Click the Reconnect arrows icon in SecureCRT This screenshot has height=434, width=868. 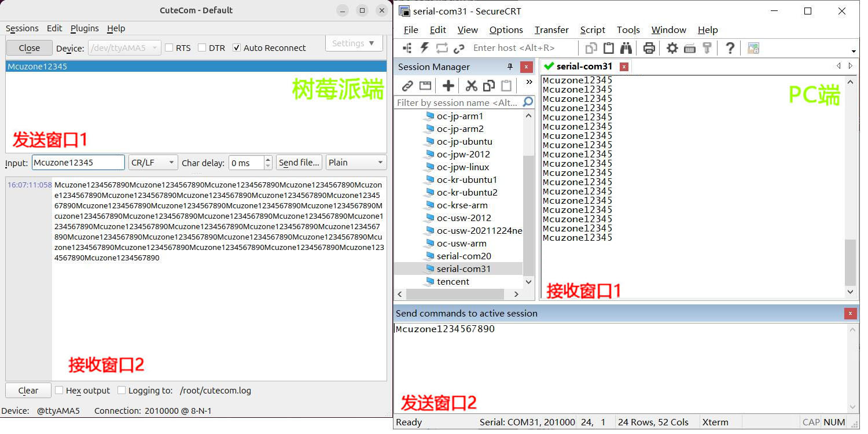(x=442, y=48)
